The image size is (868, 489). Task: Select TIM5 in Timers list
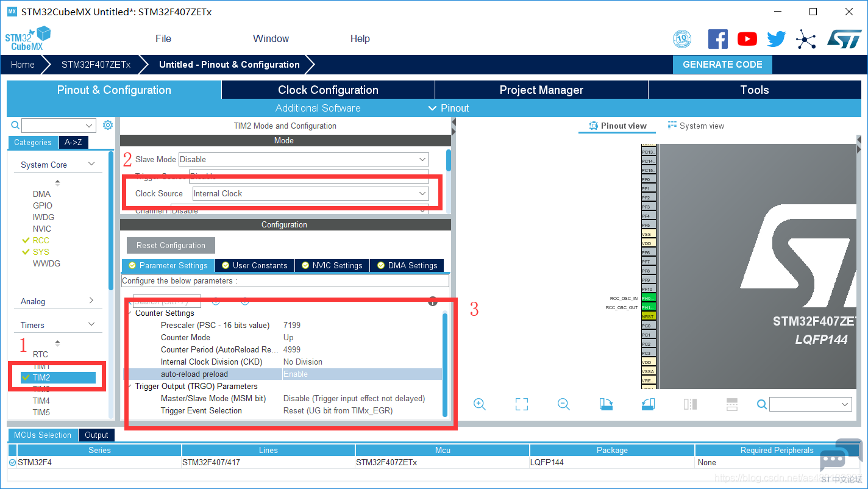point(41,412)
